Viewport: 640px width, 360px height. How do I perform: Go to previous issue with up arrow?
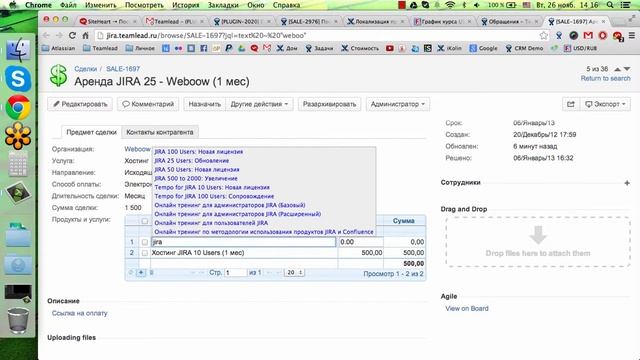[618, 69]
